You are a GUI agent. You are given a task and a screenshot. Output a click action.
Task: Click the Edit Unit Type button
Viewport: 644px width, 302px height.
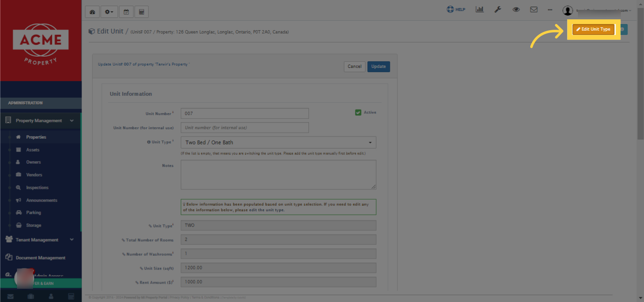pos(593,29)
